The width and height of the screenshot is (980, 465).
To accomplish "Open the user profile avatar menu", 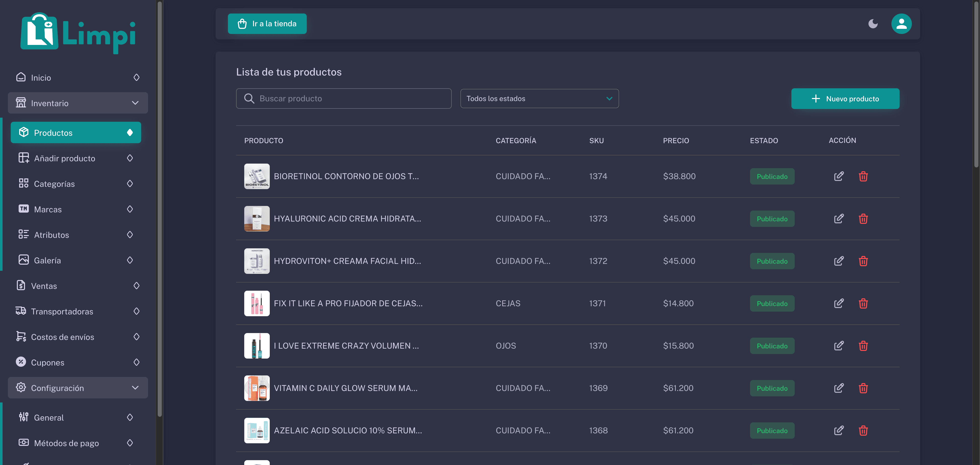I will pyautogui.click(x=901, y=23).
